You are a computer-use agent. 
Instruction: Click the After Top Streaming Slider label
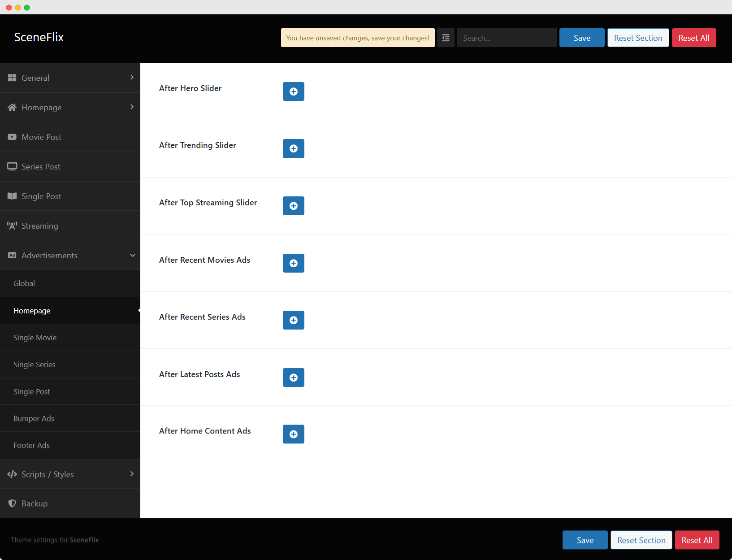[208, 203]
